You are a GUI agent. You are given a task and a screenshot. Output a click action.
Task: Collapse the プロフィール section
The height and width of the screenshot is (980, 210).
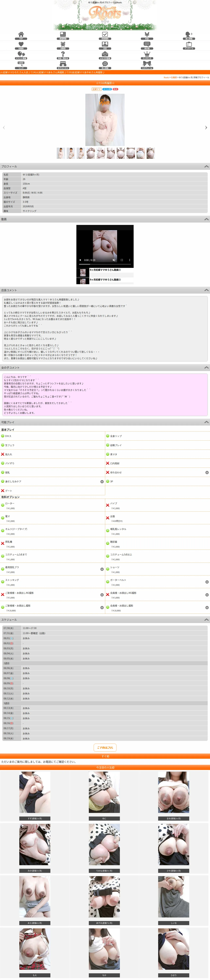click(207, 166)
